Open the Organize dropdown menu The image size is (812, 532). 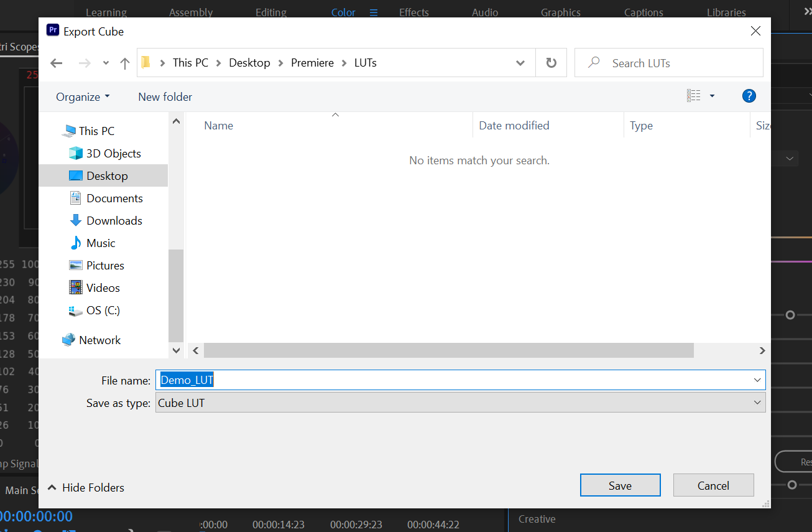click(x=83, y=97)
